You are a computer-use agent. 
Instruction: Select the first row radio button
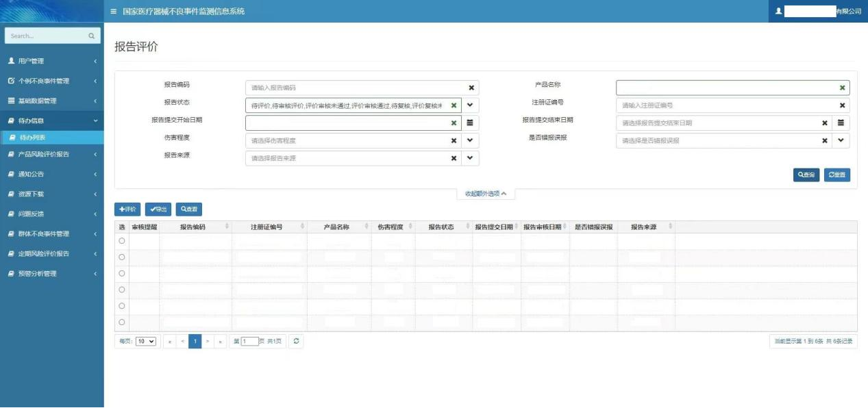[x=122, y=241]
